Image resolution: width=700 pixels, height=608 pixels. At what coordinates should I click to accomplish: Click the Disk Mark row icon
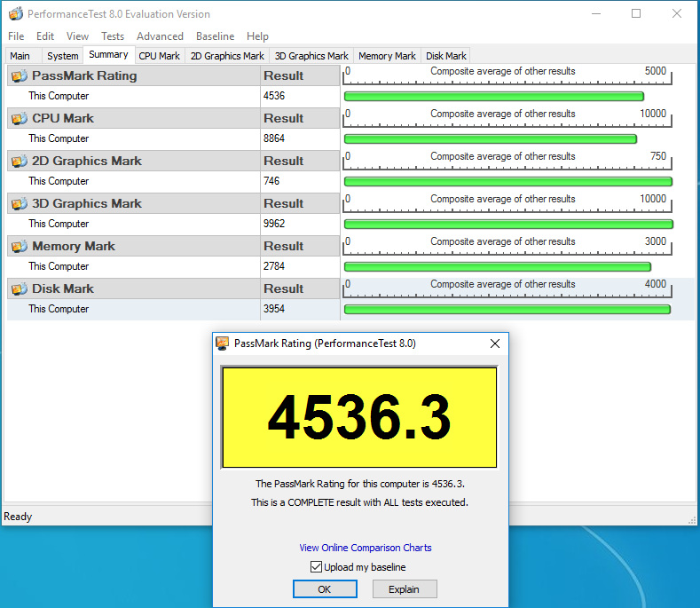click(x=20, y=288)
